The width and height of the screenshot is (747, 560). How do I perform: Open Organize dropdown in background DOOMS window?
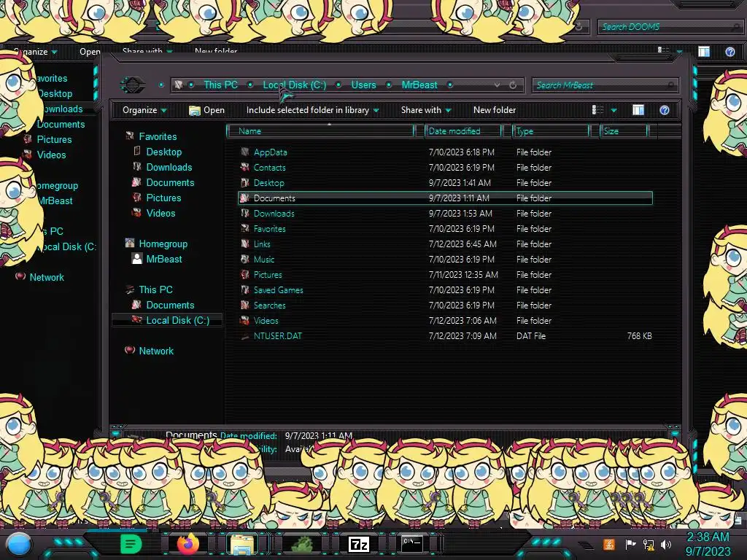coord(34,52)
